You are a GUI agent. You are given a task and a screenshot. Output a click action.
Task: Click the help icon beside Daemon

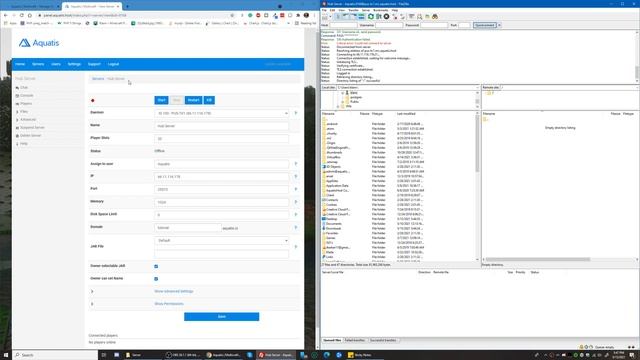pyautogui.click(x=296, y=113)
